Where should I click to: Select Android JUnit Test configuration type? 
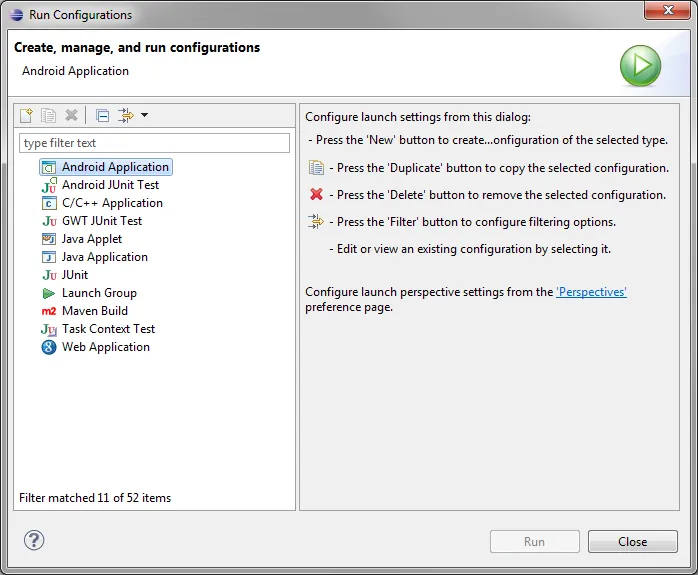(x=110, y=185)
